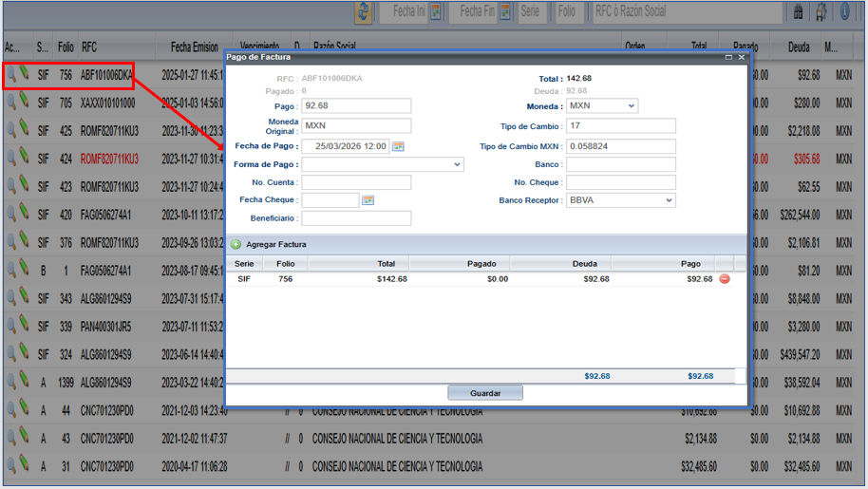Click pencil icon on folio 43 row
Image resolution: width=868 pixels, height=489 pixels.
[x=25, y=436]
